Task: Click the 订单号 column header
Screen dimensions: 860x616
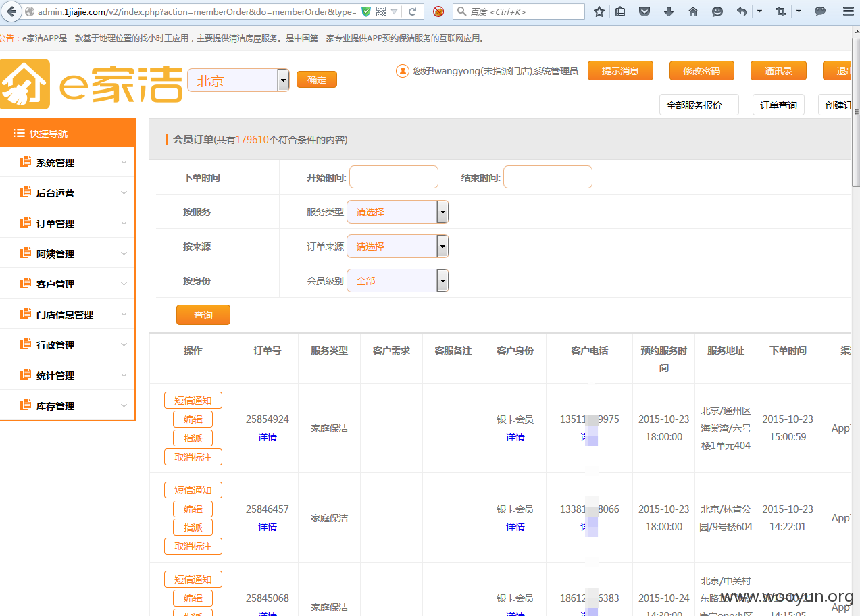Action: 268,351
